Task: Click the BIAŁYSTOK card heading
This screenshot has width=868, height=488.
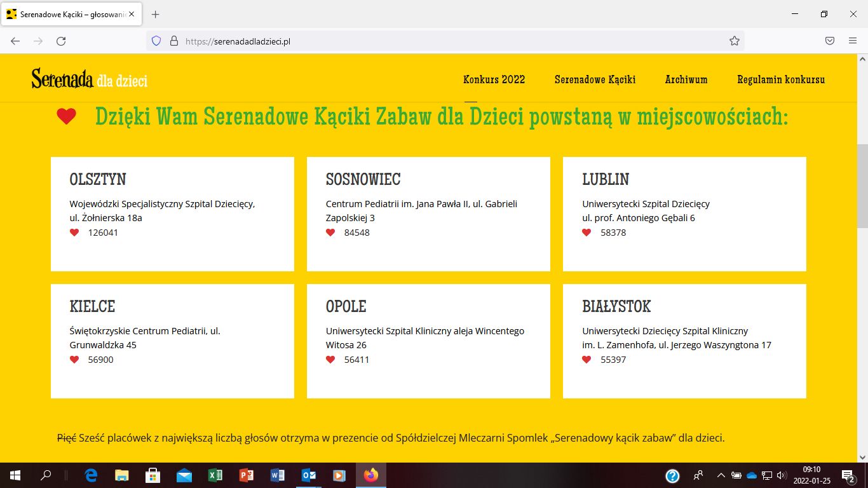Action: coord(617,306)
